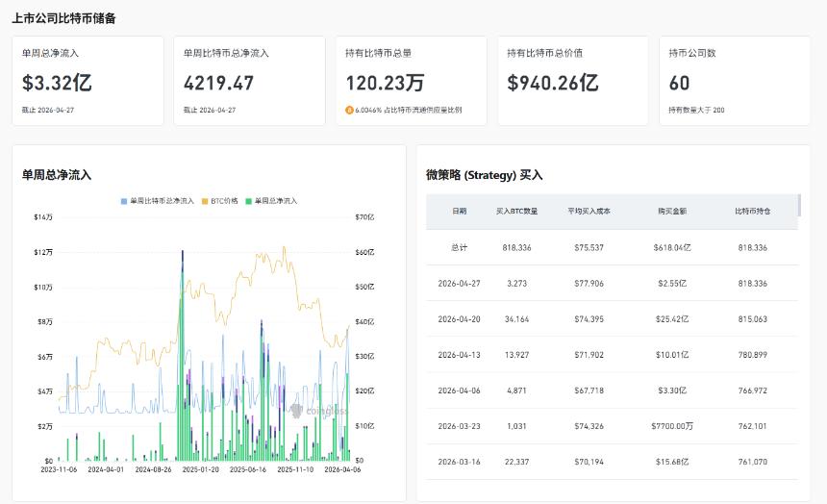
Task: Toggle the BTC价格 legend series
Action: 220,201
